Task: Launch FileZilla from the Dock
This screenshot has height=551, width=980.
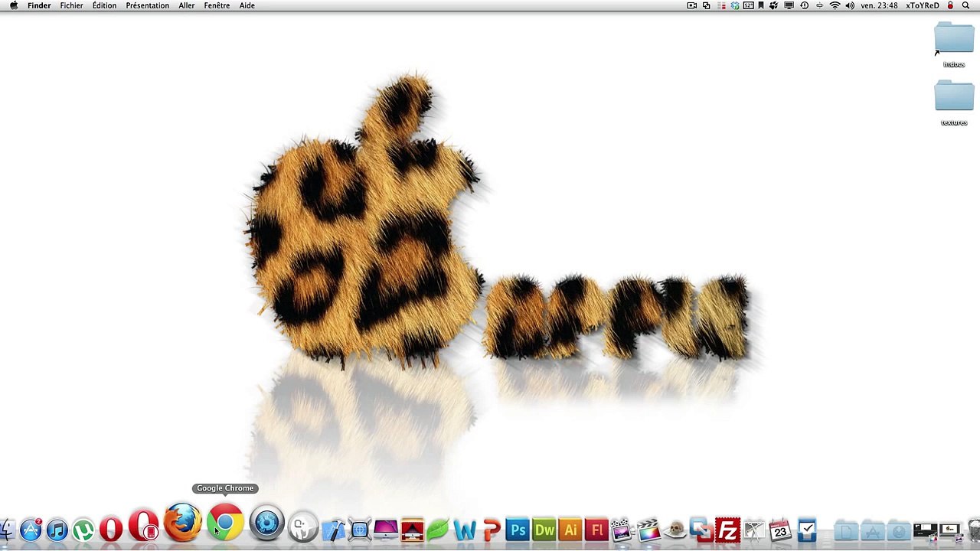Action: click(x=727, y=530)
